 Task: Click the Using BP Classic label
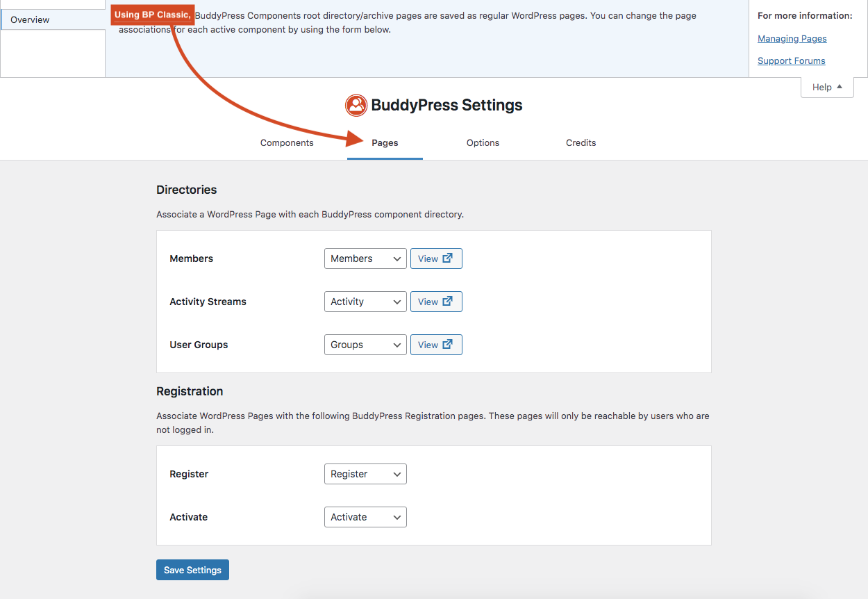coord(152,15)
